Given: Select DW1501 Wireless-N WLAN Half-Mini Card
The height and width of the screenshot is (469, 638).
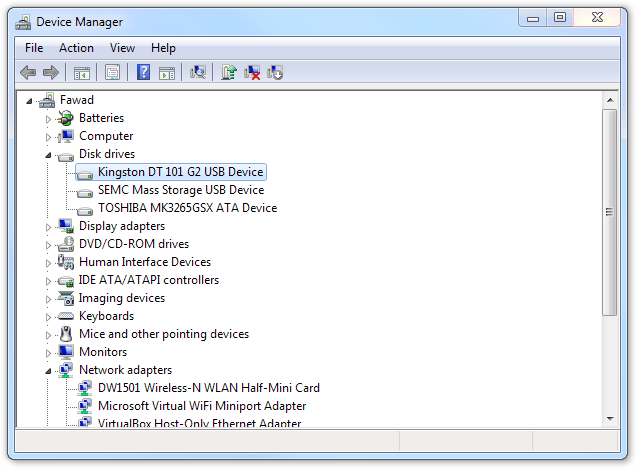Looking at the screenshot, I should coord(208,388).
